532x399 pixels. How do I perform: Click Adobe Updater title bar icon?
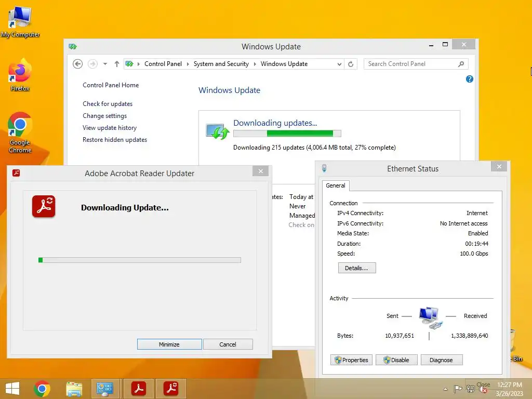[x=16, y=173]
